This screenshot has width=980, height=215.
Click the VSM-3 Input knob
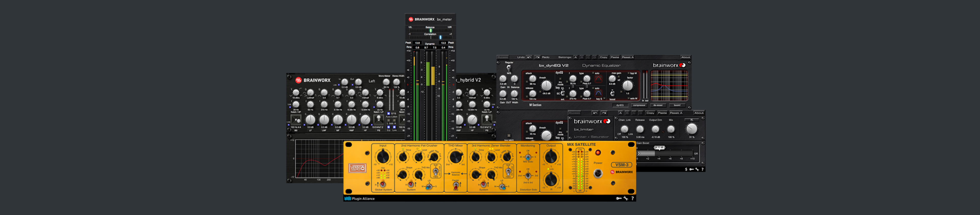[383, 157]
